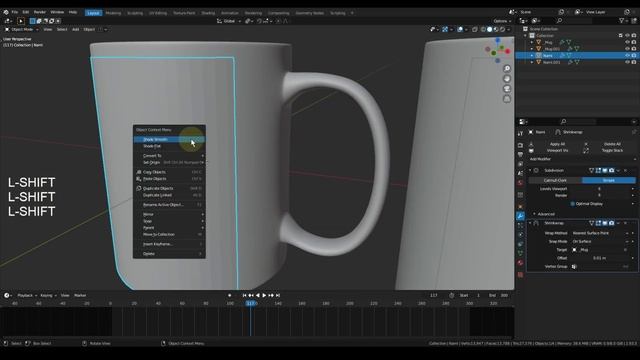The height and width of the screenshot is (360, 640).
Task: Expand the Nami.001 object in outliner
Action: coord(532,62)
